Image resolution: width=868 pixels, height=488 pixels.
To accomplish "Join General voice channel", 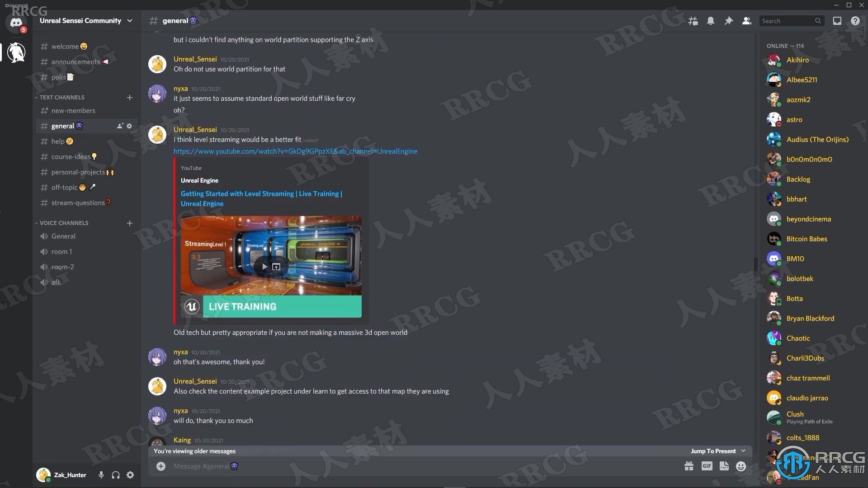I will (86, 236).
